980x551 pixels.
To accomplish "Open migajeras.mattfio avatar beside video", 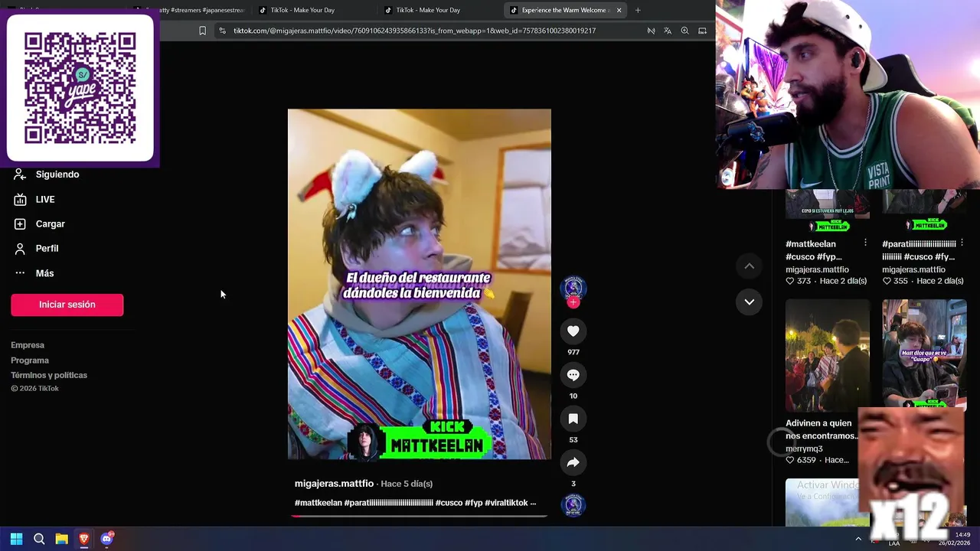I will pos(573,287).
